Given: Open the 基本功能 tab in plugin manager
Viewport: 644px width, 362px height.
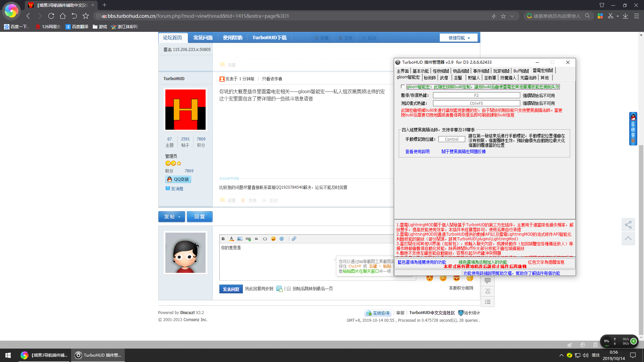Looking at the screenshot, I should pos(420,71).
